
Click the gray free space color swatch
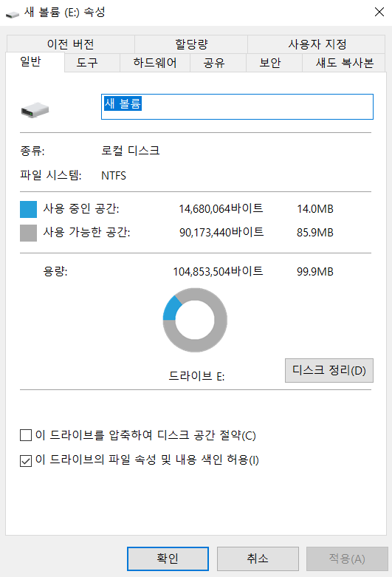tap(28, 233)
